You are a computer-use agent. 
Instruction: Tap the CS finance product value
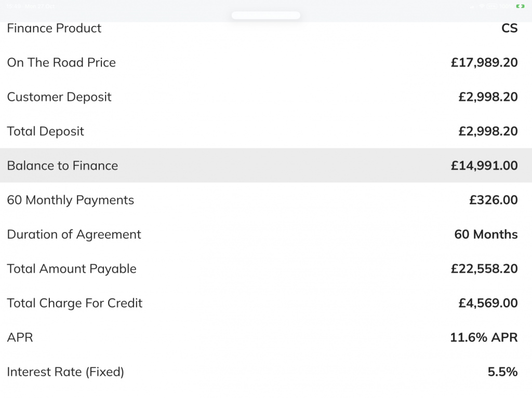(509, 28)
